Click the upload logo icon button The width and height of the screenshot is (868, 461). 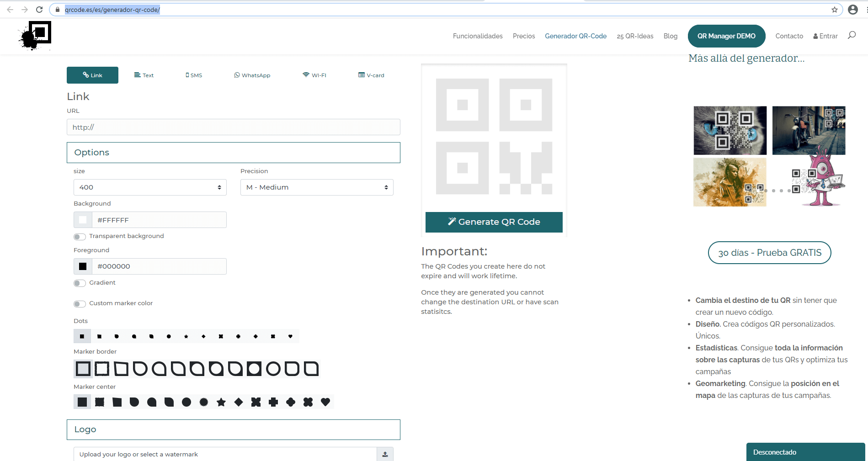pos(385,454)
